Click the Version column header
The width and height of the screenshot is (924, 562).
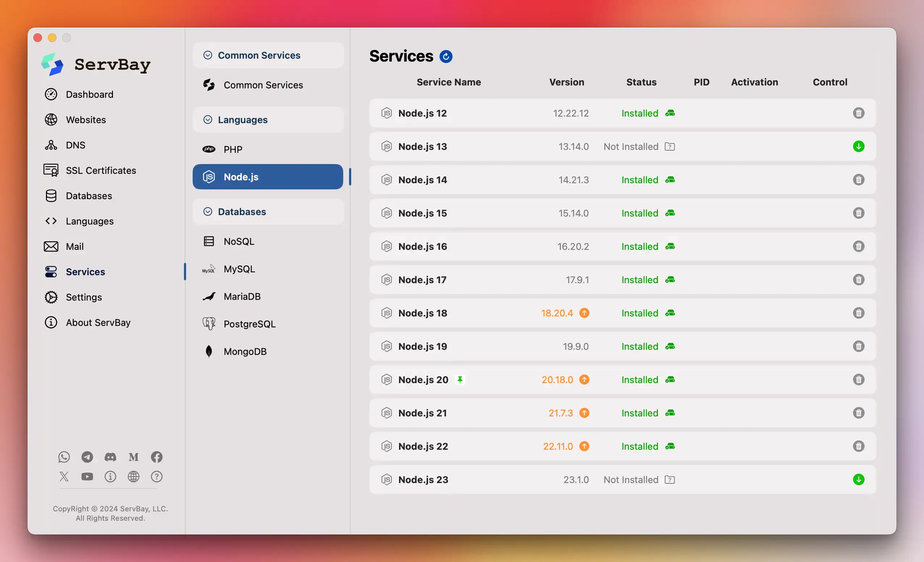567,82
